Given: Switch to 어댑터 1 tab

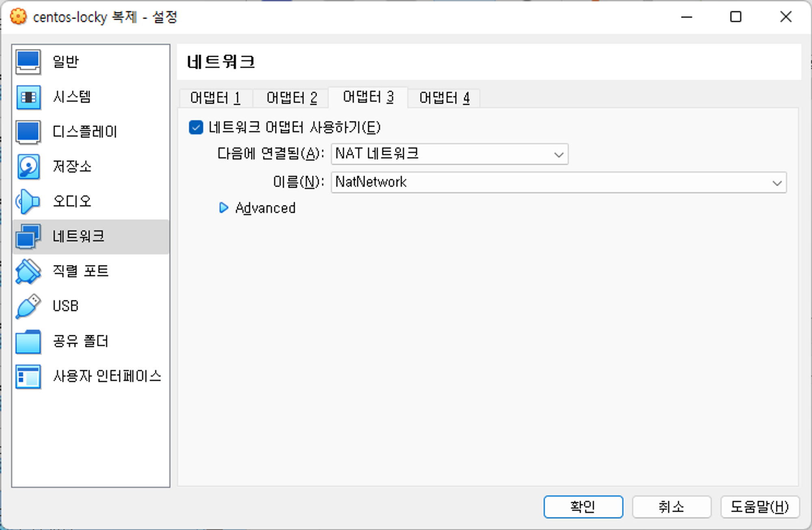Looking at the screenshot, I should coord(215,98).
